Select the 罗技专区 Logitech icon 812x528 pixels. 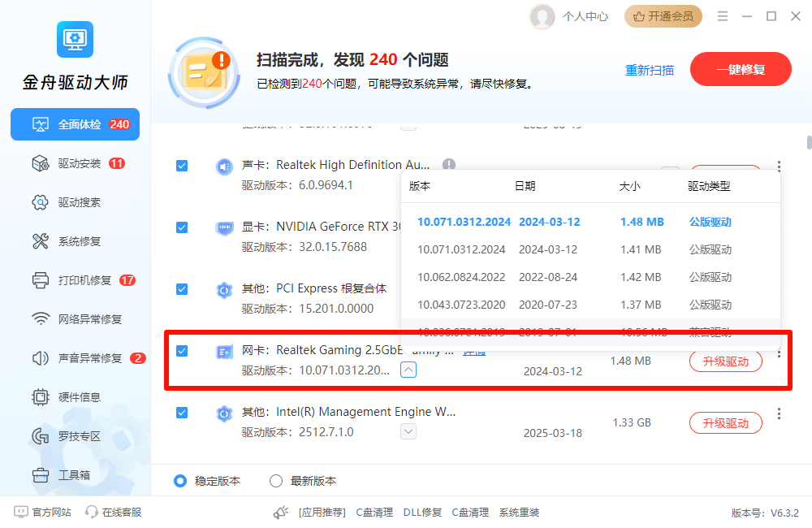41,436
